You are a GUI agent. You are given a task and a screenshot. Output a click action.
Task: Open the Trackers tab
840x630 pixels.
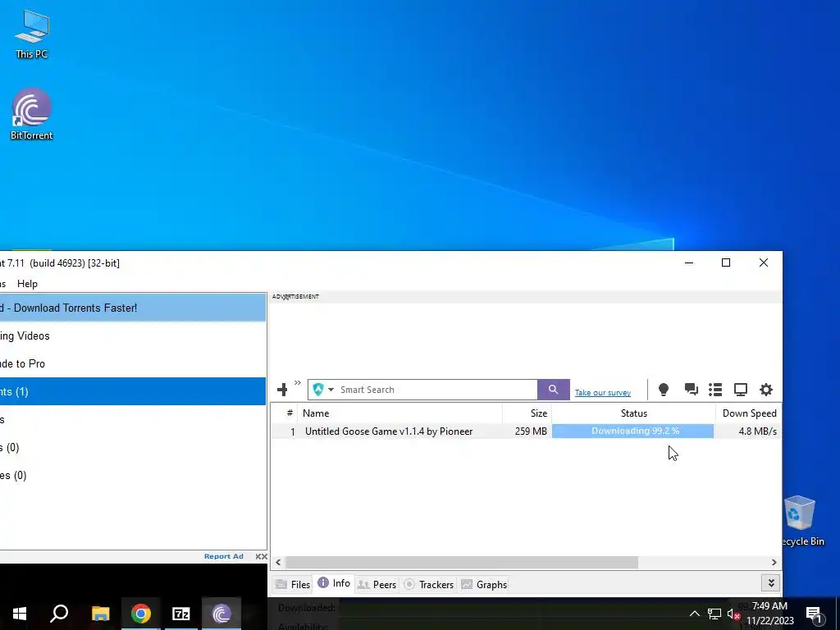(428, 584)
